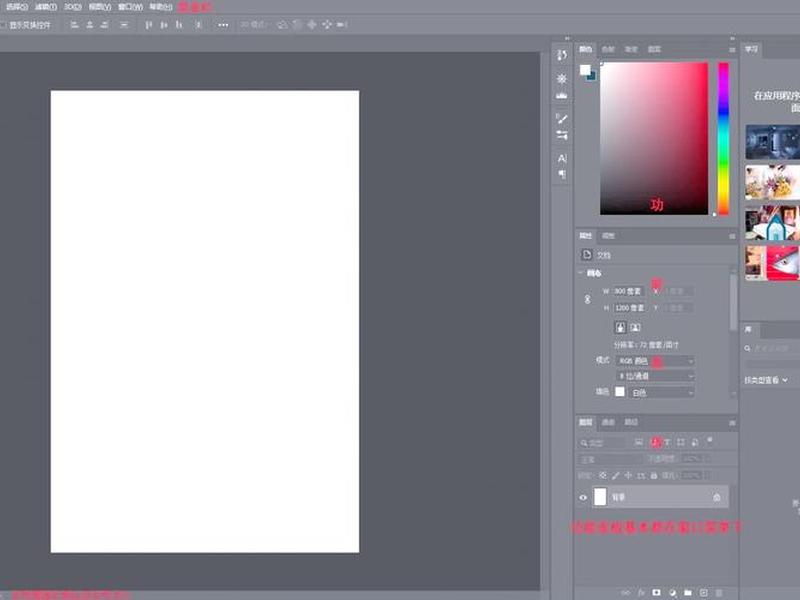This screenshot has width=800, height=600.
Task: Click the delete layer trash icon
Action: tap(719, 592)
